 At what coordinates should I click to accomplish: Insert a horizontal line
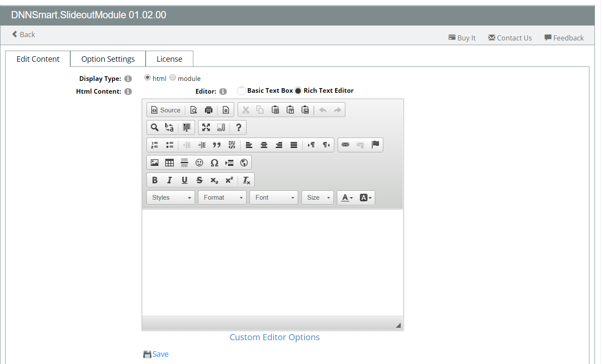click(x=184, y=163)
